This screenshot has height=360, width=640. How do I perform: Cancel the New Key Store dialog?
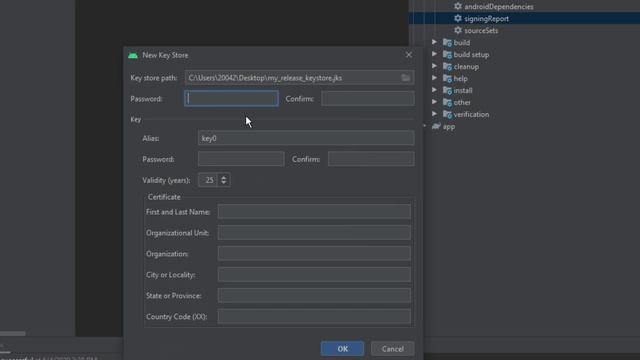pos(393,349)
